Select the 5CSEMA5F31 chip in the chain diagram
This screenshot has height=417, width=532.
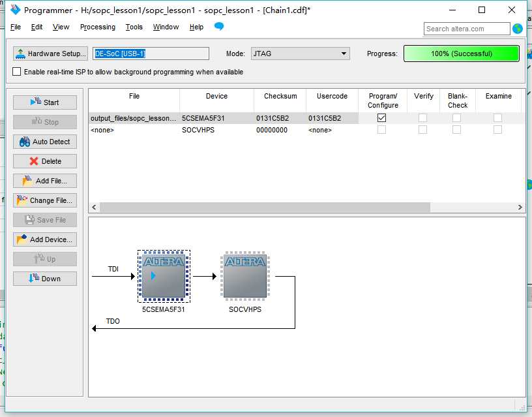click(164, 277)
